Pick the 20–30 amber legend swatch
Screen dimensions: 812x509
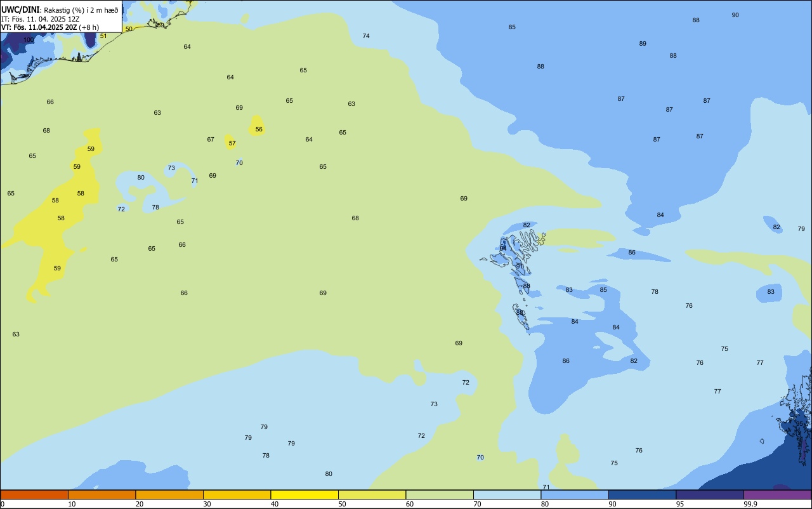[x=169, y=494]
